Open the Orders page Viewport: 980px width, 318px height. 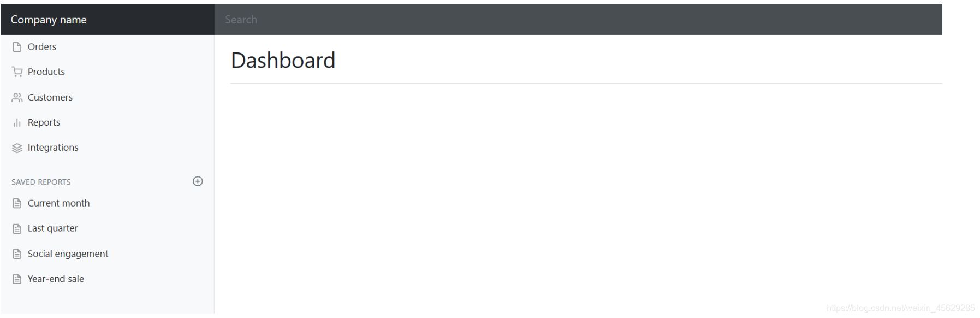pos(41,46)
